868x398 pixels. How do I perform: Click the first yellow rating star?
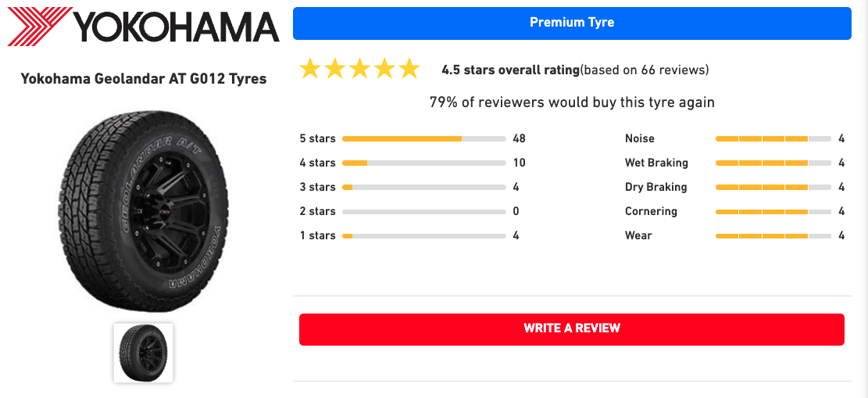point(310,70)
